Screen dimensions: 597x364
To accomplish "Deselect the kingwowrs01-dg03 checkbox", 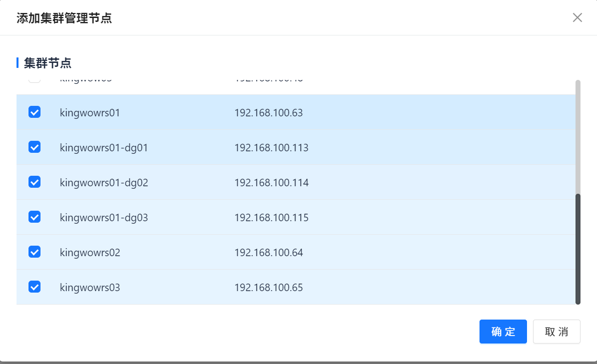I will 34,217.
